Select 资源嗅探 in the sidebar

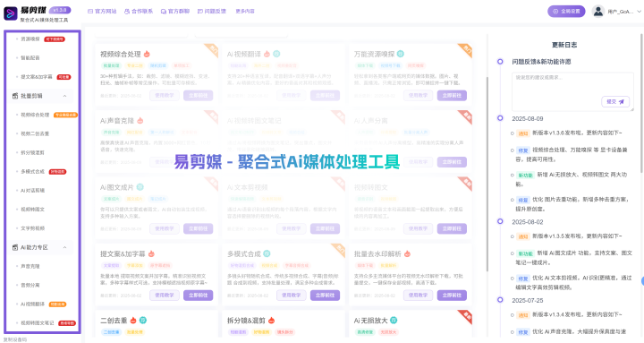30,39
